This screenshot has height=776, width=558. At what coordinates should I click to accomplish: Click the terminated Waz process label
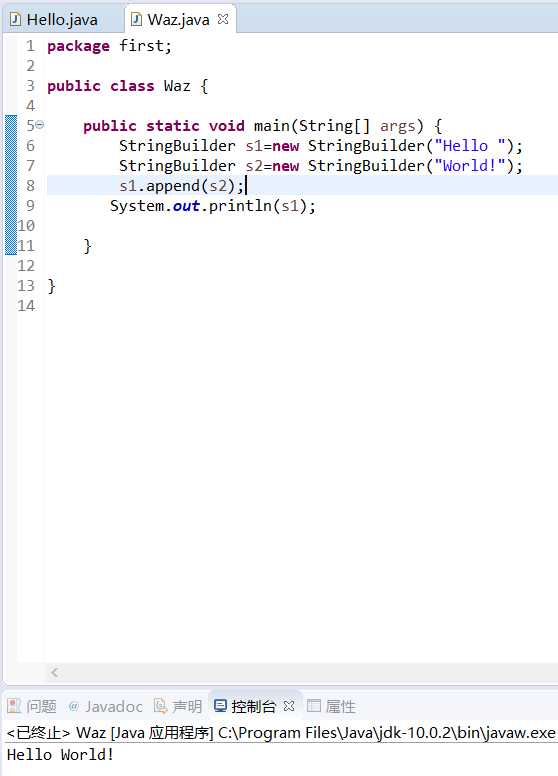tap(281, 732)
